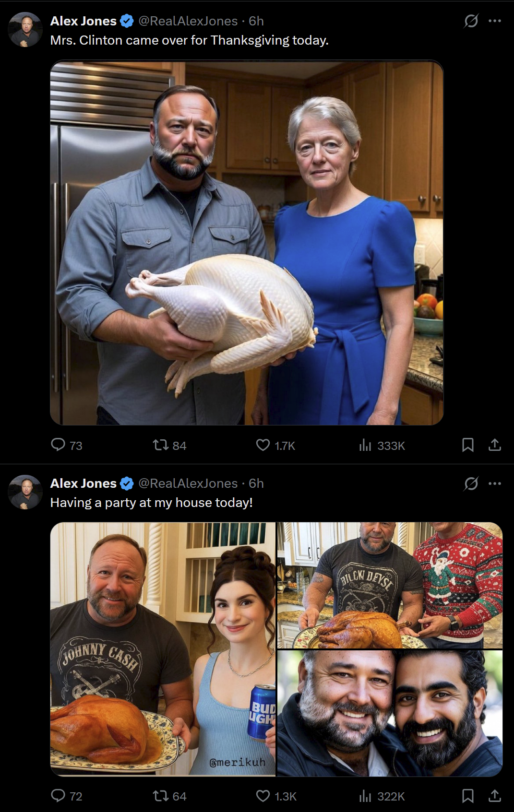Open Grok actions on the second post
This screenshot has width=514, height=812.
tap(471, 483)
